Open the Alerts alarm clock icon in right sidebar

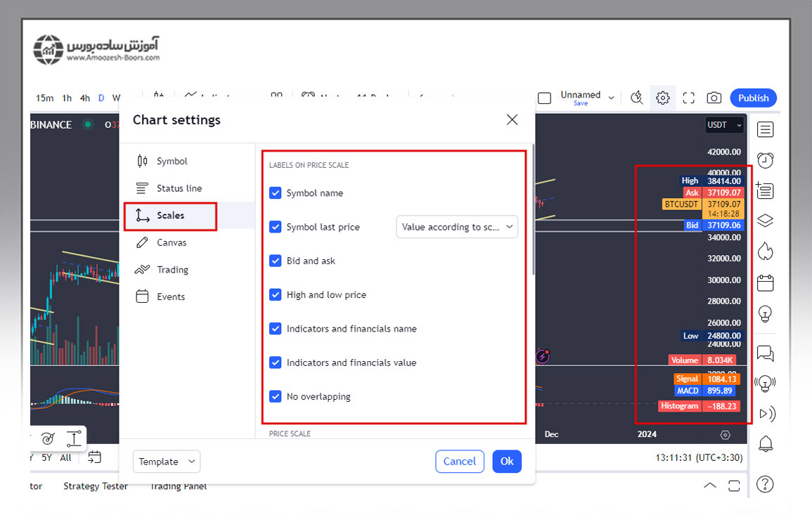point(766,160)
